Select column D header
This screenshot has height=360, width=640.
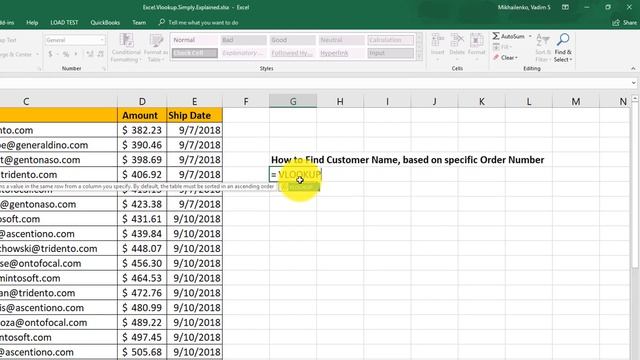tap(142, 101)
